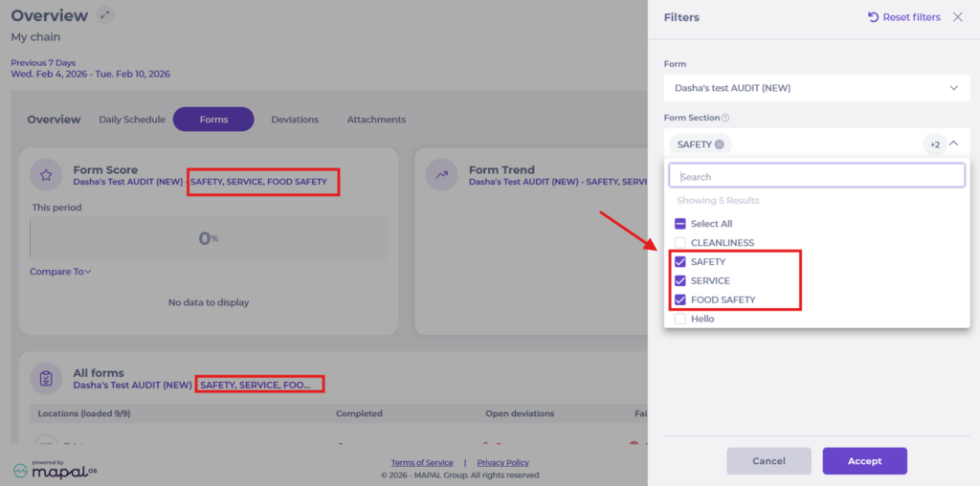The image size is (980, 486).
Task: Remove the SAFETY chip with its x icon
Action: [719, 144]
